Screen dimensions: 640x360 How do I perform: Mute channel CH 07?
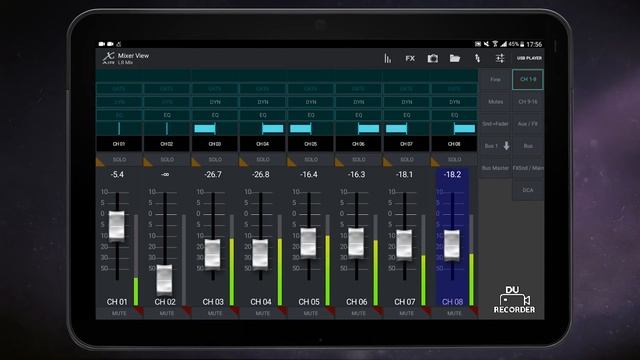406,313
